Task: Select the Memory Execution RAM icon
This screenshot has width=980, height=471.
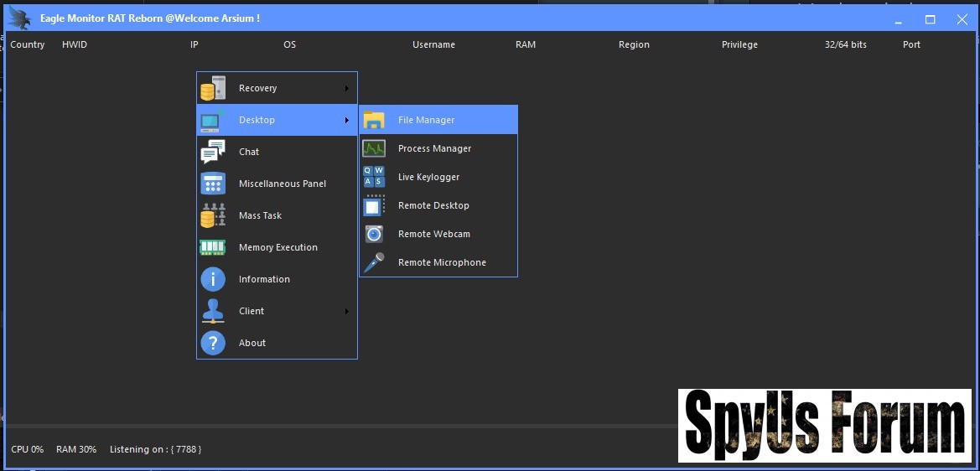Action: pyautogui.click(x=213, y=247)
